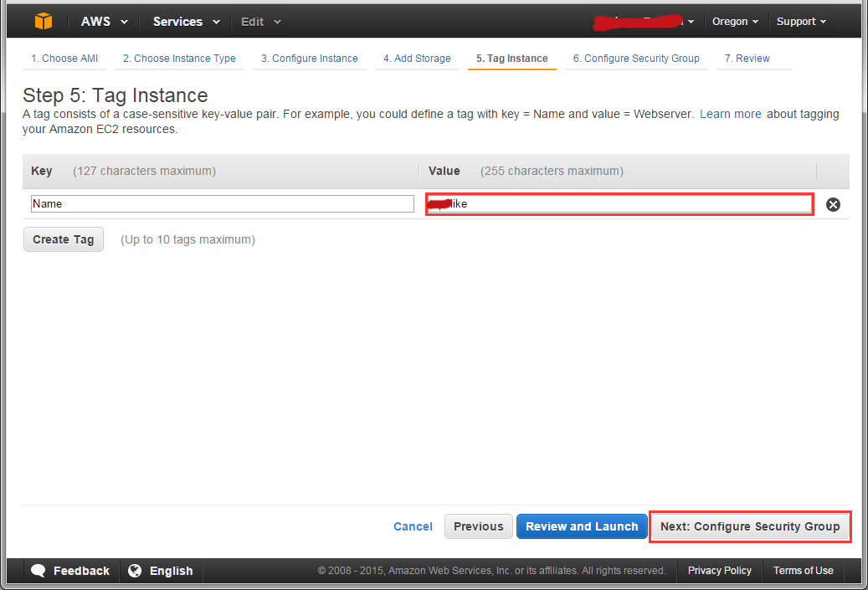Click the Create Tag button
The width and height of the screenshot is (868, 590).
point(63,239)
